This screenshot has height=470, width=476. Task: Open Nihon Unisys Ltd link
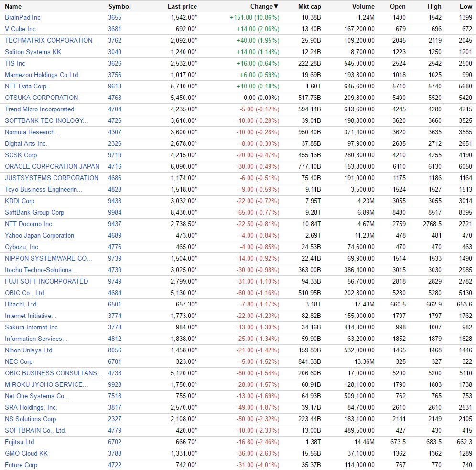tap(28, 350)
